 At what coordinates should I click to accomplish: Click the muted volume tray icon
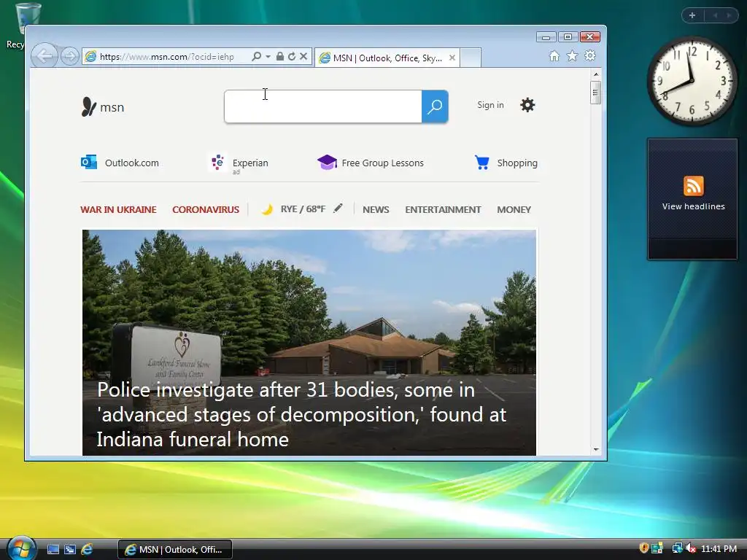coord(692,548)
